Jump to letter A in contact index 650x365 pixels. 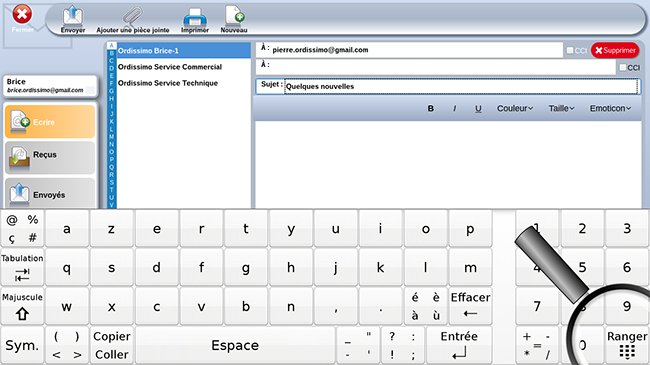tap(111, 46)
